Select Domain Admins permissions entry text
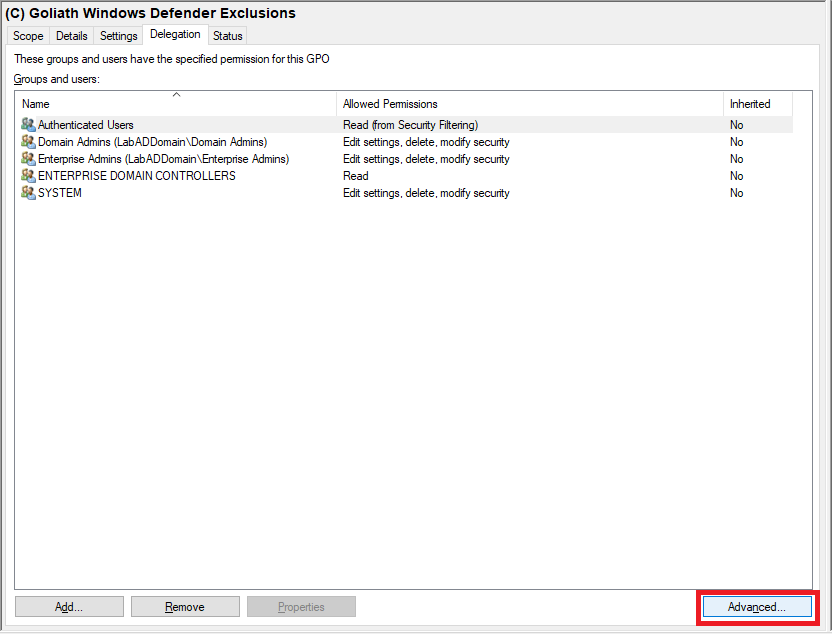Viewport: 832px width, 634px height. [426, 142]
